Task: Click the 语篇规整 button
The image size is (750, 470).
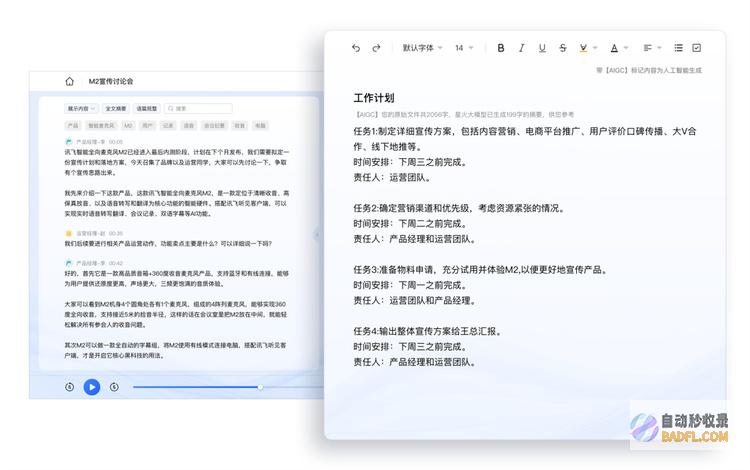Action: point(147,109)
